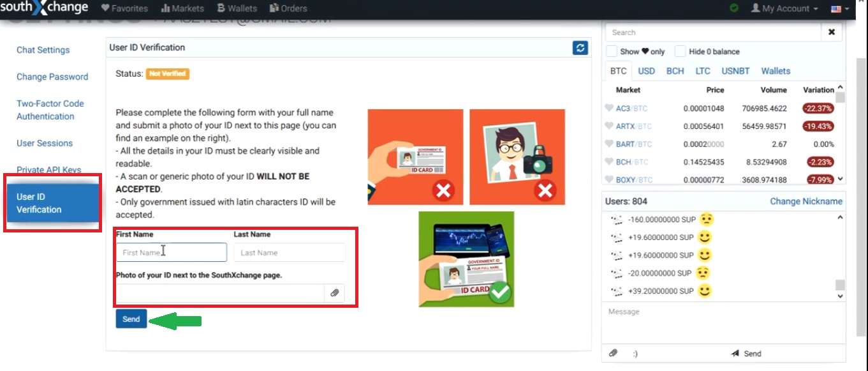Open the chat emoticon :) picker
The height and width of the screenshot is (371, 868).
click(635, 353)
